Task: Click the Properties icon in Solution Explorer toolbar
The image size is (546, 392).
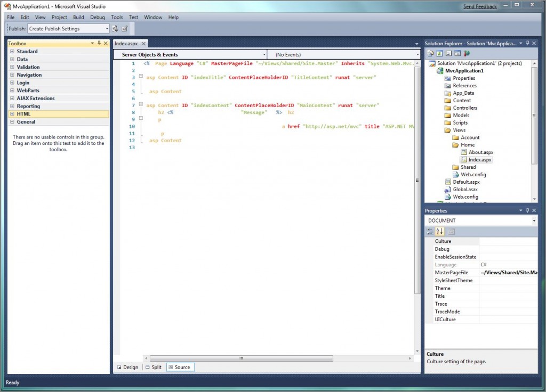Action: pos(431,53)
